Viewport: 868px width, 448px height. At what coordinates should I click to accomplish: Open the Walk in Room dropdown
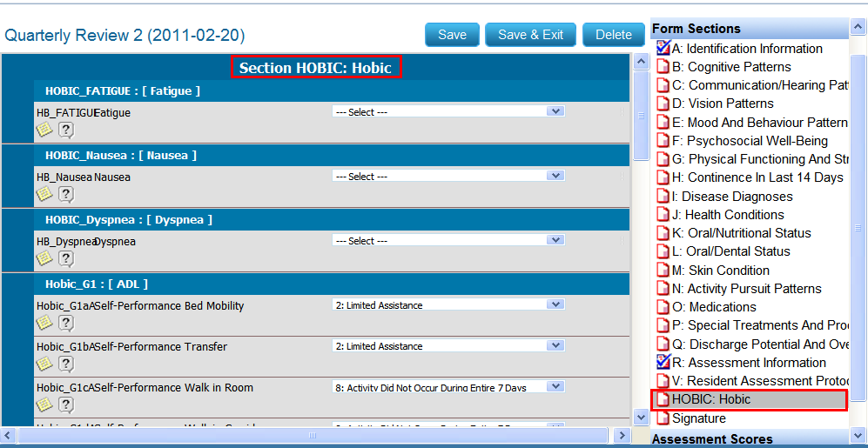pos(448,387)
